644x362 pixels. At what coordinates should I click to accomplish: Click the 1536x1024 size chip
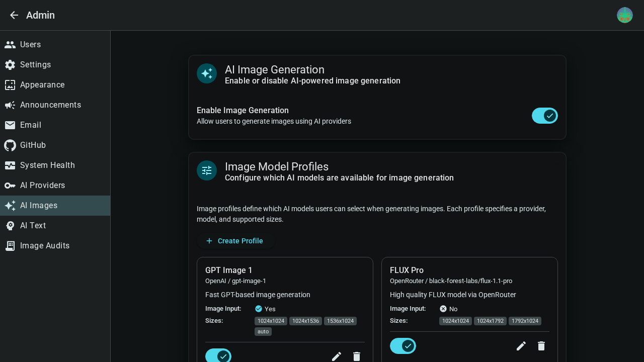pos(341,321)
